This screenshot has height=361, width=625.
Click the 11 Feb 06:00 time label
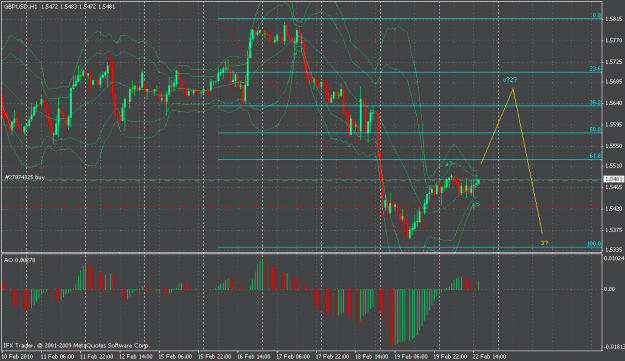pyautogui.click(x=57, y=356)
